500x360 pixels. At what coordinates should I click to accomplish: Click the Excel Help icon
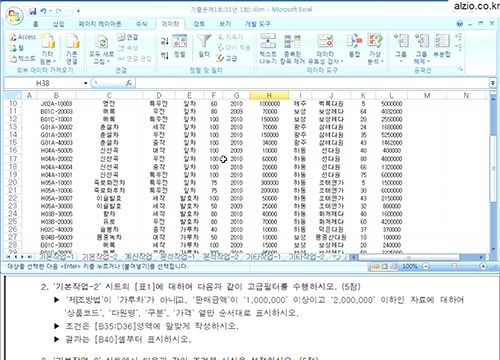point(460,24)
